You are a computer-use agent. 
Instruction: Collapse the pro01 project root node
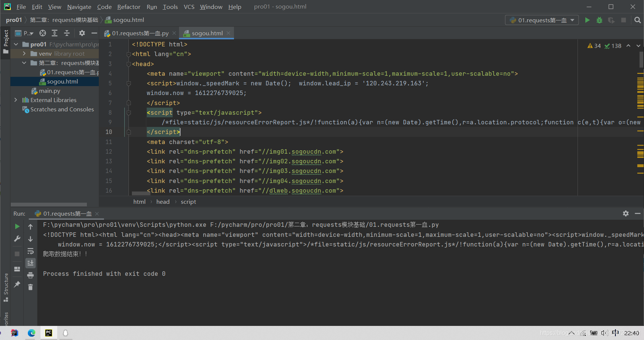pos(16,44)
